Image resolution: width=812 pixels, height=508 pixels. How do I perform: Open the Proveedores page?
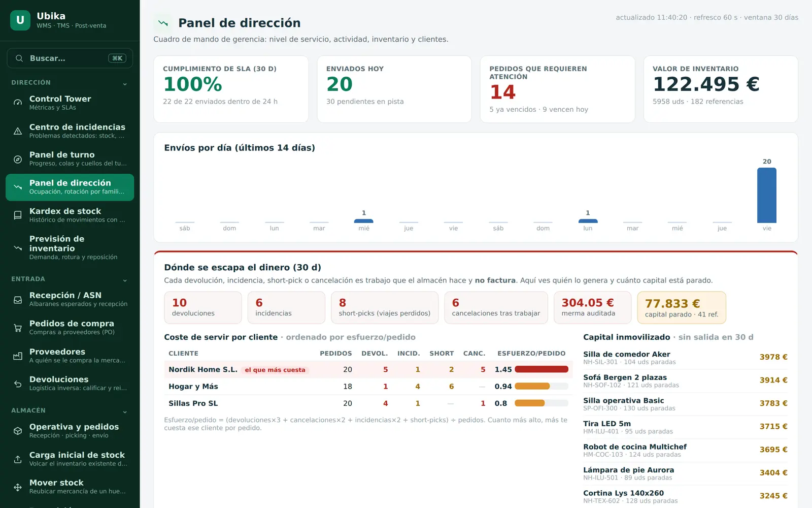click(70, 356)
